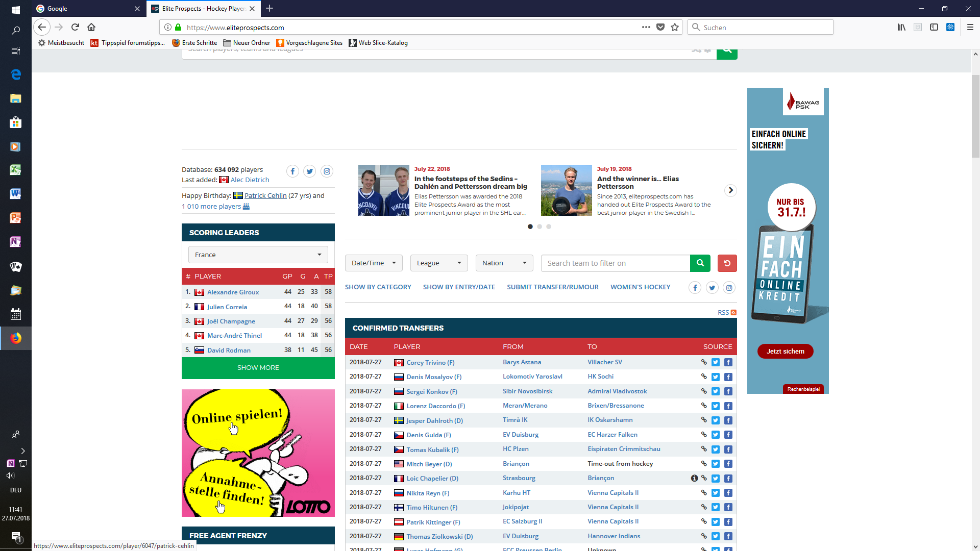Click the red reset filter button
980x551 pixels.
pyautogui.click(x=727, y=263)
